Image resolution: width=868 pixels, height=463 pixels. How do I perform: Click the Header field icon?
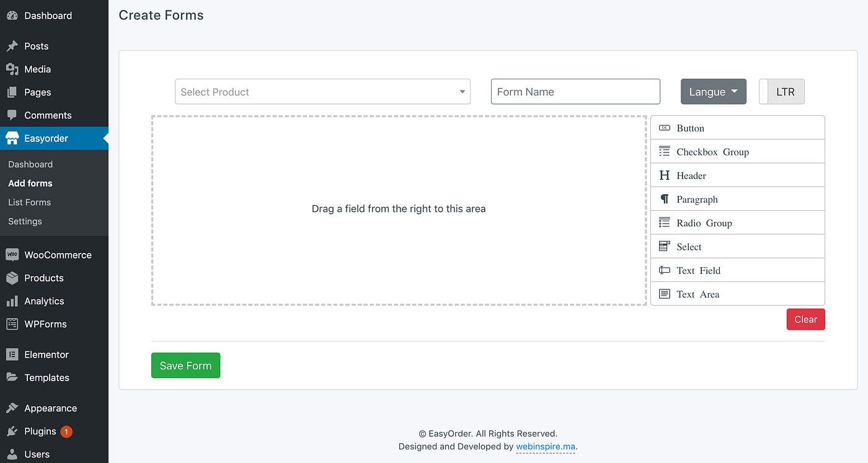[x=664, y=175]
